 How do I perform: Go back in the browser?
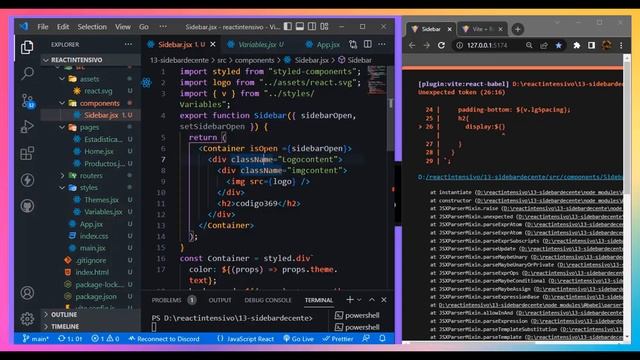(412, 45)
